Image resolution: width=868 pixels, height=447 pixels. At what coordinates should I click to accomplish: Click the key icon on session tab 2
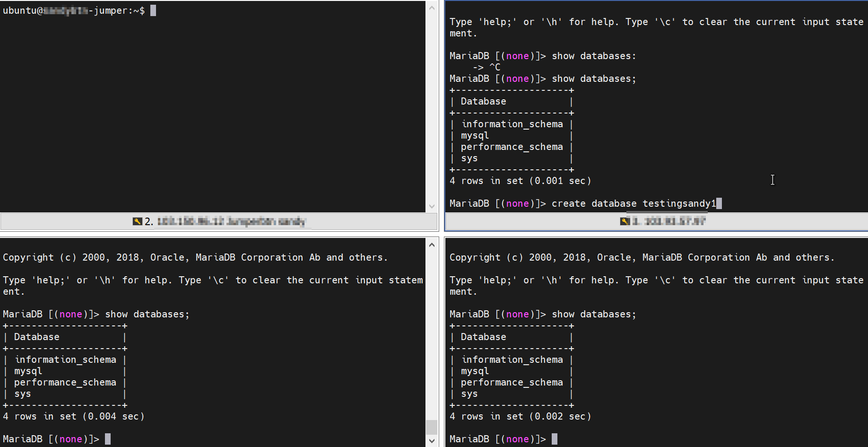click(137, 221)
